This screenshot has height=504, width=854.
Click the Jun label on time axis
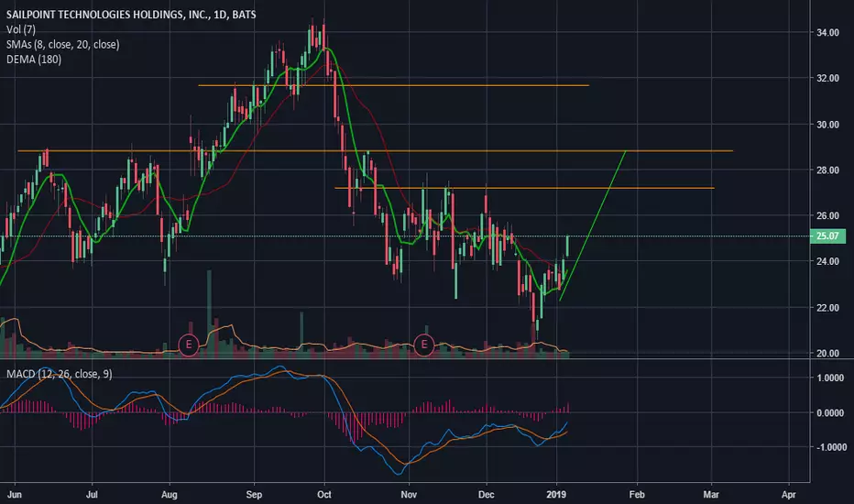point(14,495)
